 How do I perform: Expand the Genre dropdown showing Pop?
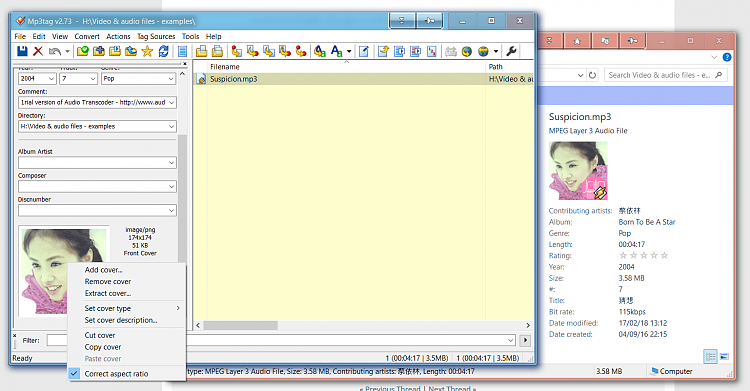(x=171, y=78)
